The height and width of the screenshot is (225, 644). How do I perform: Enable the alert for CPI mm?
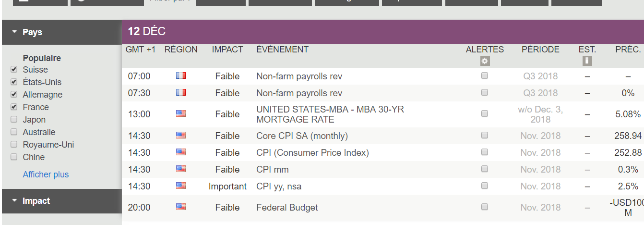[x=485, y=169]
